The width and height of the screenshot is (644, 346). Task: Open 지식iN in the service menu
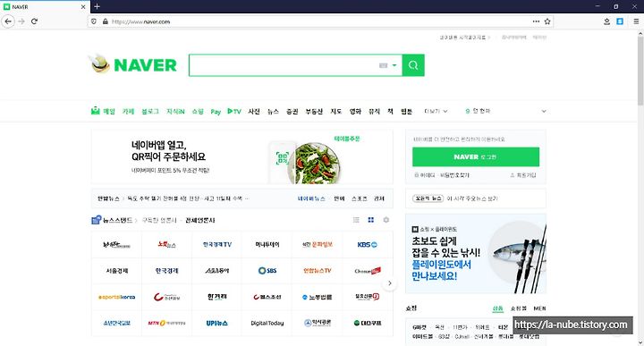pyautogui.click(x=175, y=111)
